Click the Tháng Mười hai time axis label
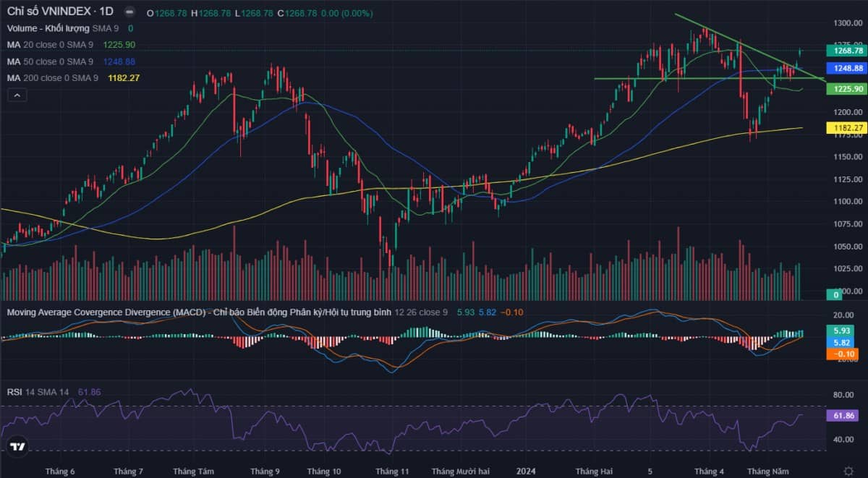This screenshot has height=478, width=868. (461, 471)
